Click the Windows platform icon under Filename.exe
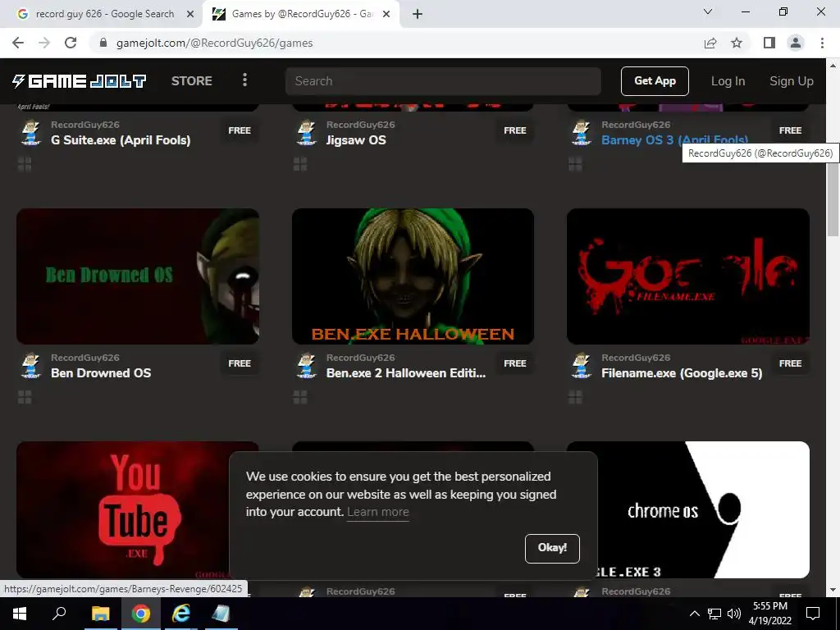840x630 pixels. click(x=575, y=397)
